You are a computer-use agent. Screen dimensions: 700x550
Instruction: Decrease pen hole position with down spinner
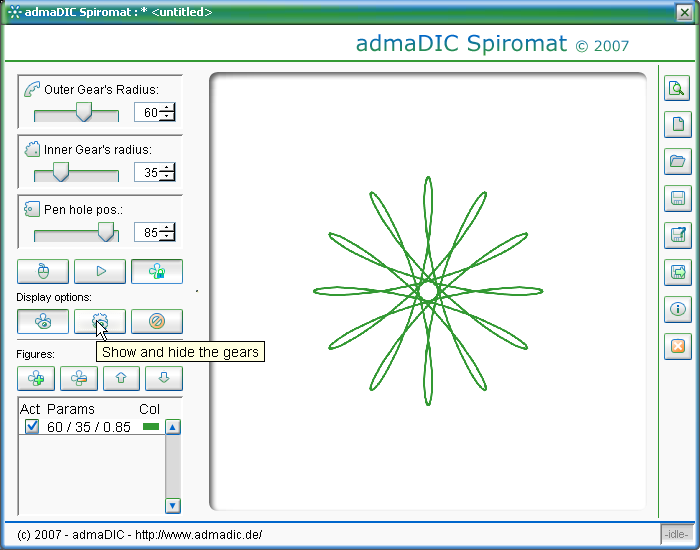[x=167, y=237]
